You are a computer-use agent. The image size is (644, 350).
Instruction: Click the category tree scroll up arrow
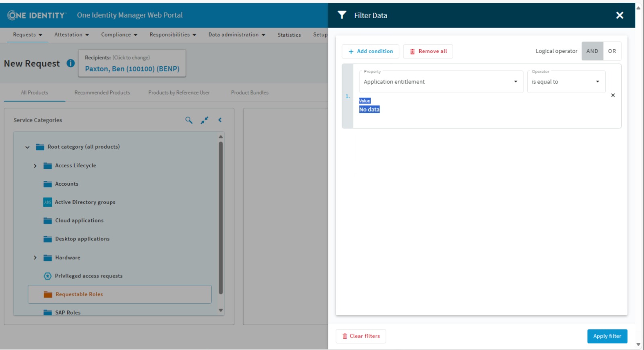click(x=221, y=137)
